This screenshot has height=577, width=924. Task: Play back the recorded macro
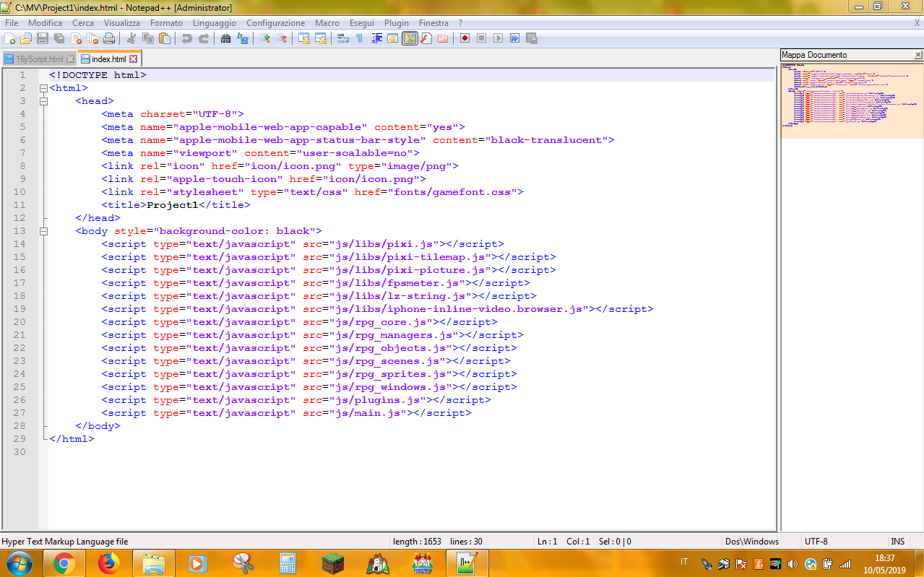point(498,38)
